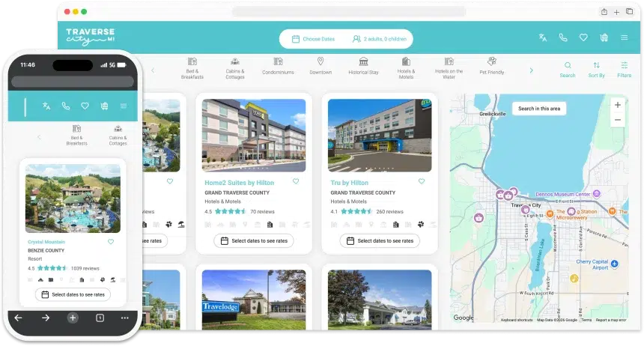
Task: Open the 2 adults, 0 children selector
Action: (x=380, y=39)
